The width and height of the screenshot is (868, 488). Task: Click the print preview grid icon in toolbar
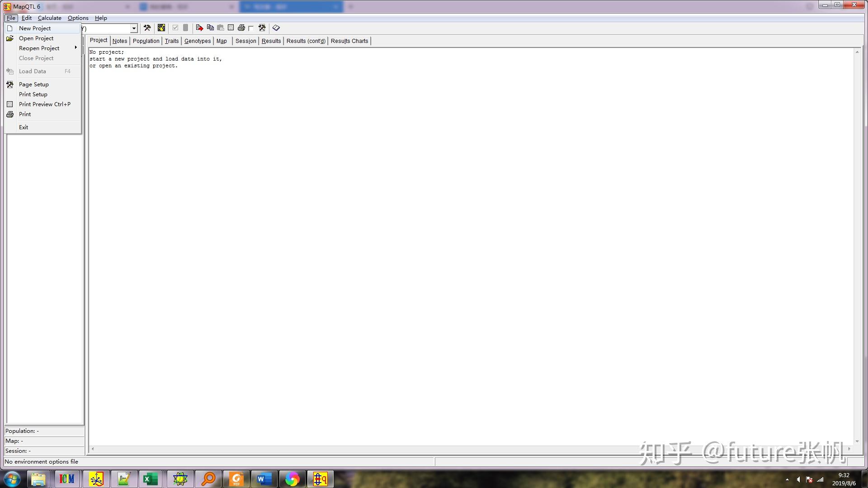click(x=231, y=28)
